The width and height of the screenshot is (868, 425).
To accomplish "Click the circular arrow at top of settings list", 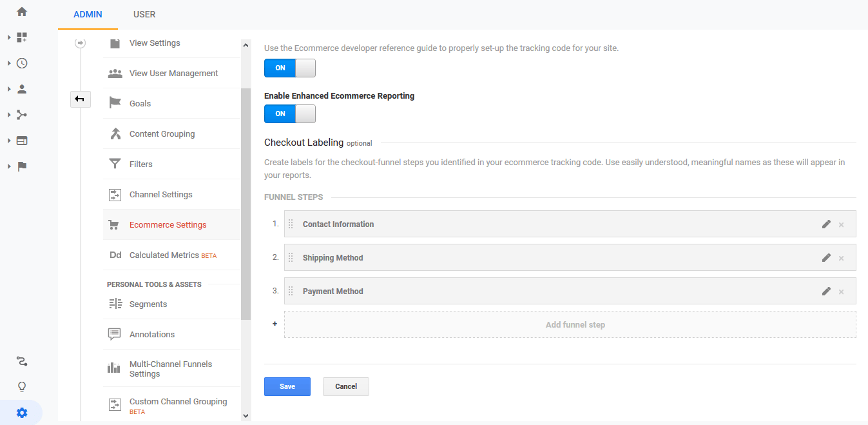I will [x=80, y=43].
